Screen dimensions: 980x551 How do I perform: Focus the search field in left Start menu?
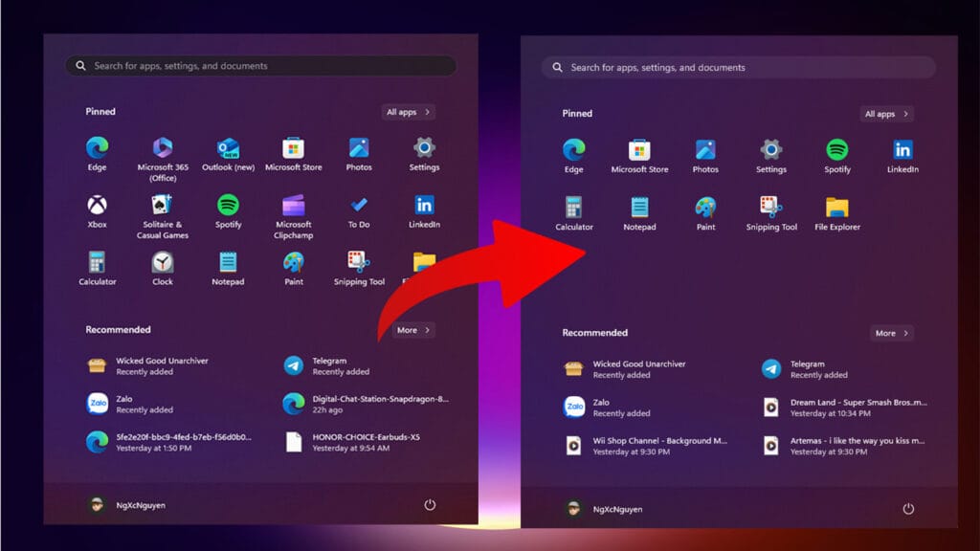point(260,66)
